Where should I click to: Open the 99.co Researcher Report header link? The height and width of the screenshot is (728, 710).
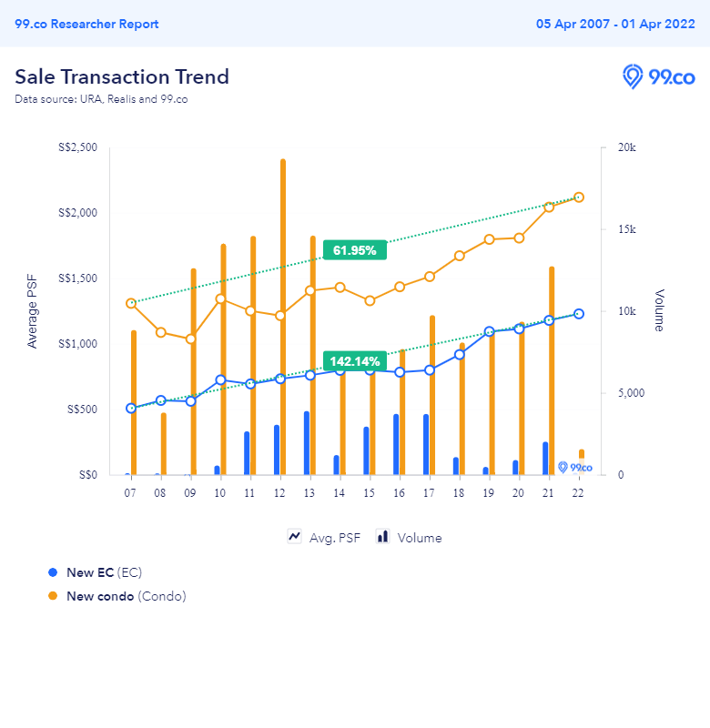86,24
